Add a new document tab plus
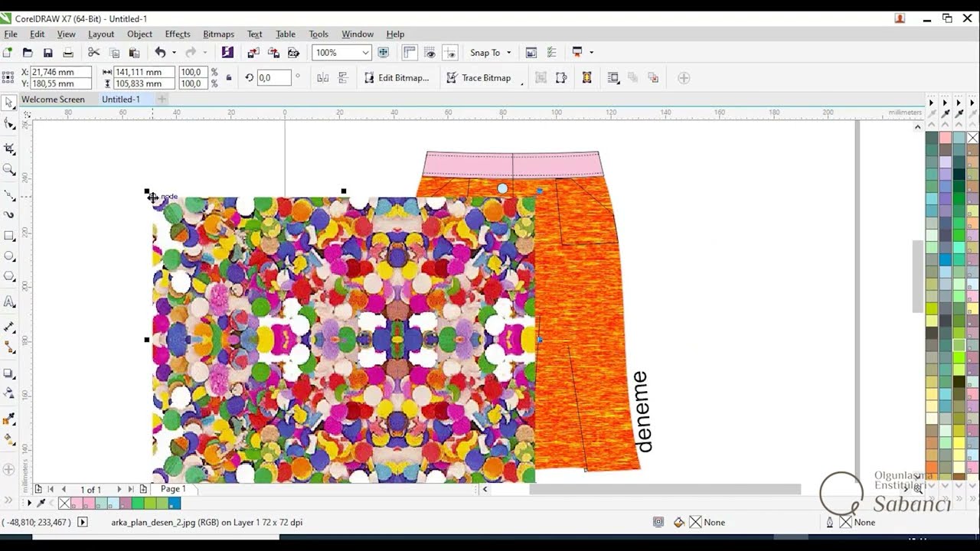Screen dimensions: 980x551 (162, 99)
